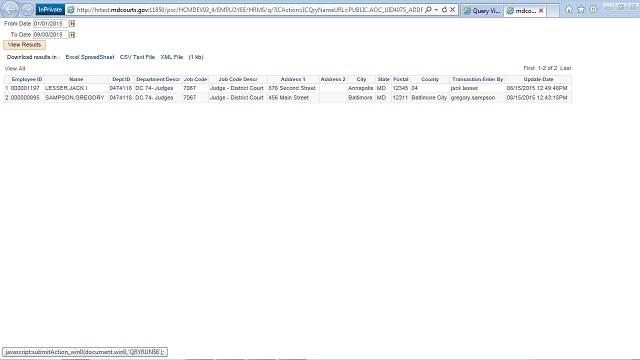Open the From Date calendar picker icon

tap(72, 24)
